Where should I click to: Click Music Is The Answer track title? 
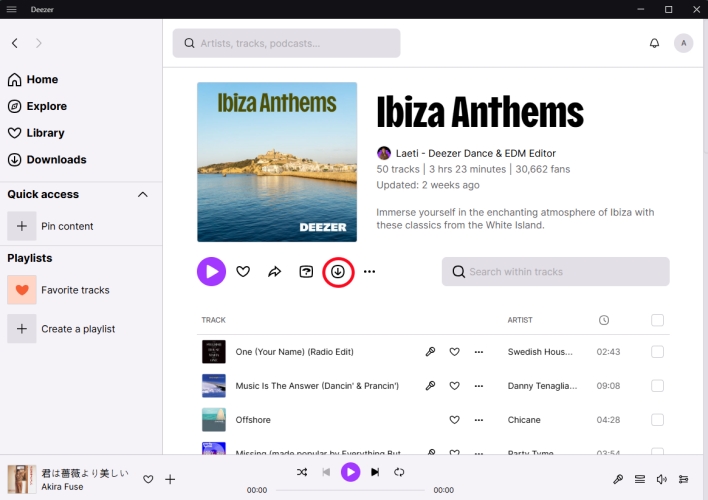317,386
